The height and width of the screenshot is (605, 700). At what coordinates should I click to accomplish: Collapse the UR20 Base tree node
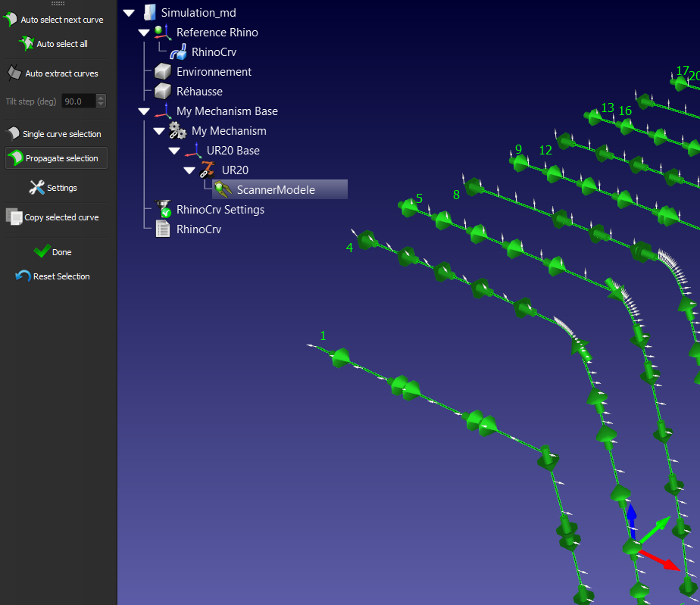tap(174, 151)
